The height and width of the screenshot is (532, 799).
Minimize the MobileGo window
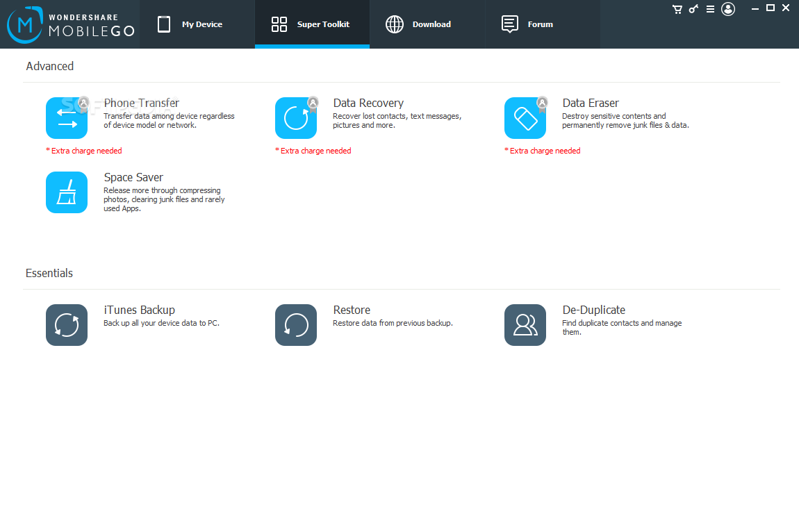[755, 8]
